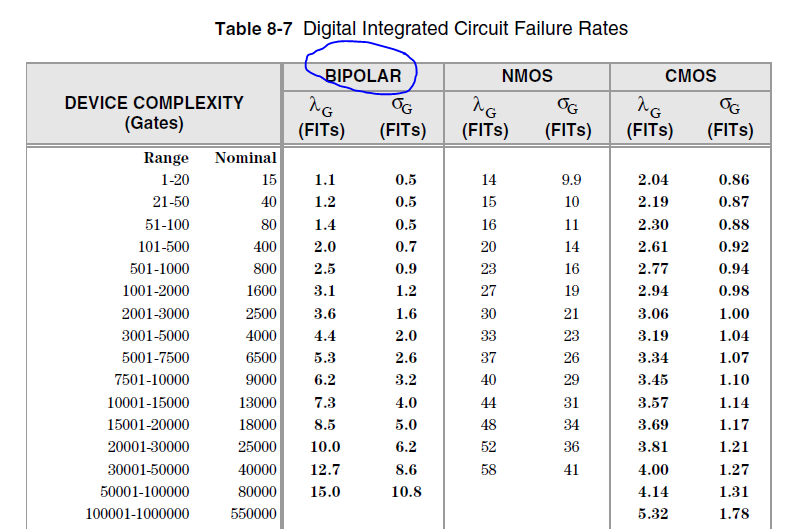The width and height of the screenshot is (785, 529).
Task: Click the nominal value 80000
Action: [x=255, y=492]
